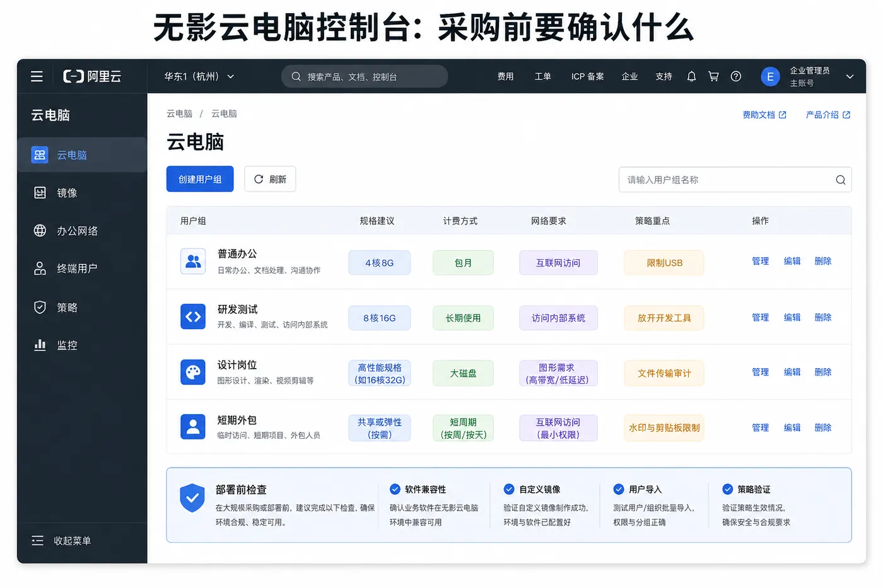
Task: Focus the top 搜索产品、文档、控制台 search box
Action: coord(365,76)
